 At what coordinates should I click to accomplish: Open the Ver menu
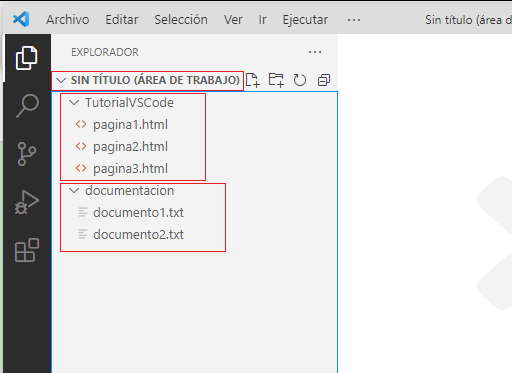pyautogui.click(x=233, y=20)
